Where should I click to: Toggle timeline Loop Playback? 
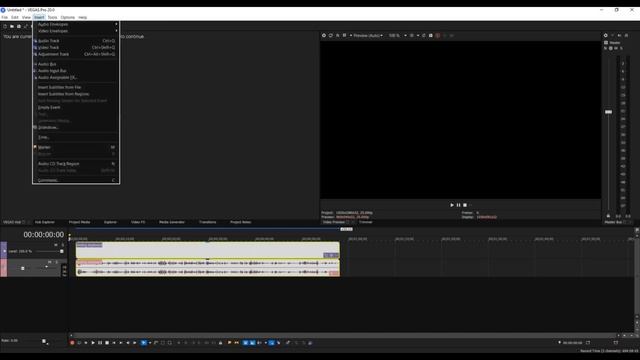click(x=79, y=343)
